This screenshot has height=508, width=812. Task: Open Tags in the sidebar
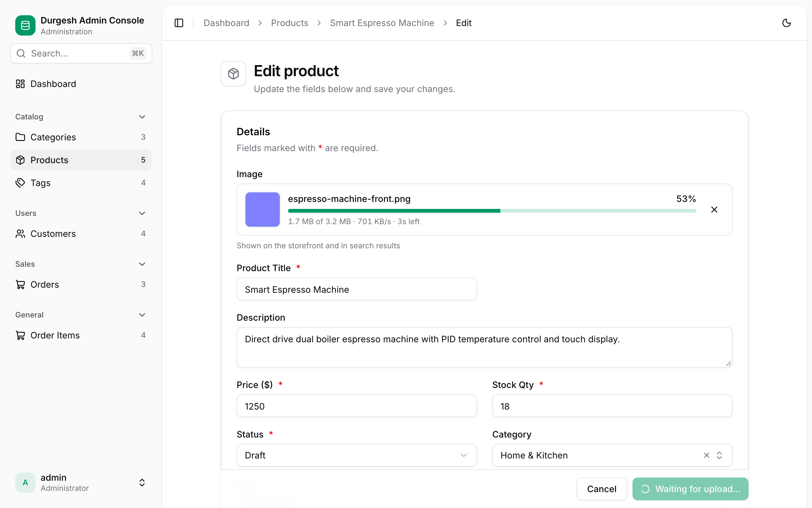point(81,183)
